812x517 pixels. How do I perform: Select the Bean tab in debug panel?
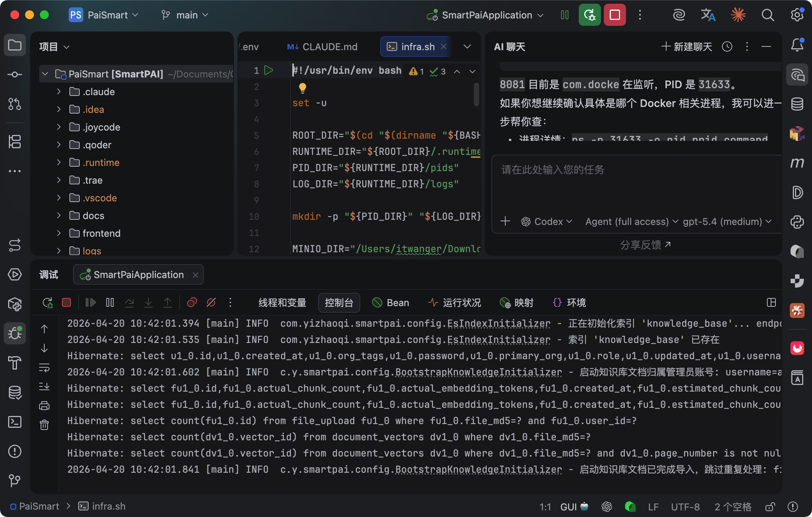pos(391,303)
